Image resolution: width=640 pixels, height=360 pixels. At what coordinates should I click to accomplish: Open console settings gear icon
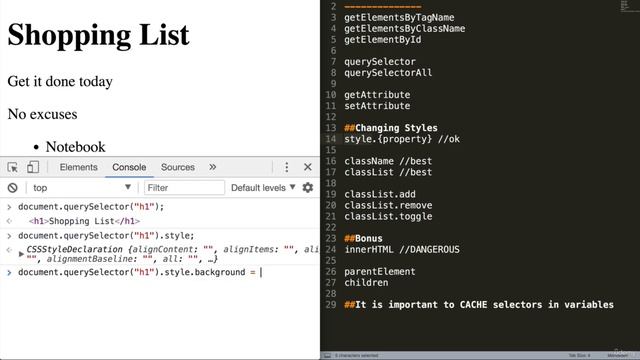(x=308, y=187)
